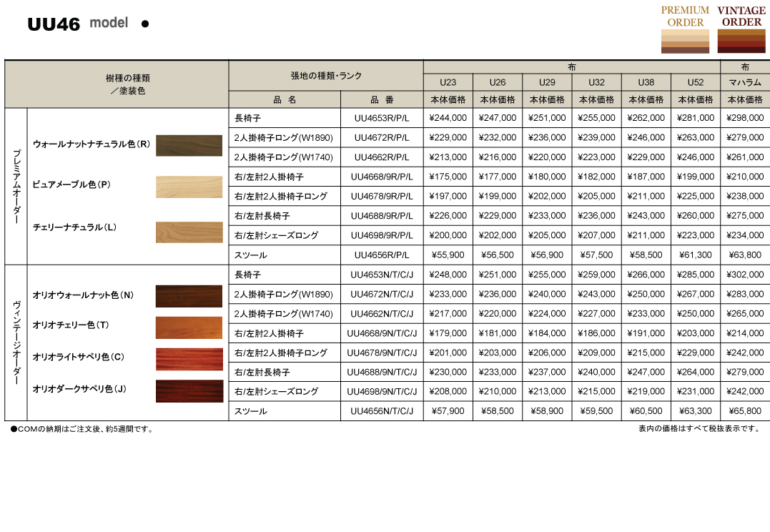Click the ¥55,900 stool price cell
This screenshot has width=770, height=532.
(448, 255)
